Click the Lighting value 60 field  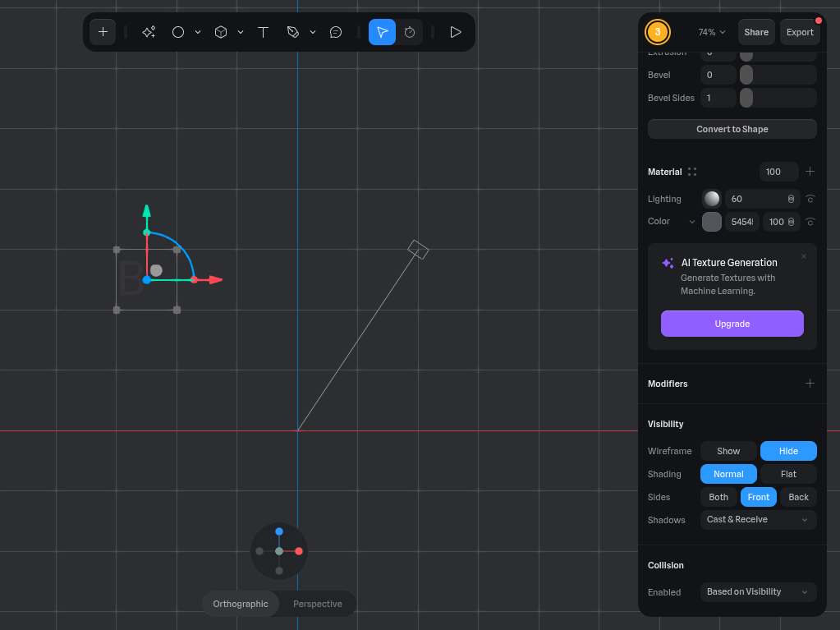755,199
